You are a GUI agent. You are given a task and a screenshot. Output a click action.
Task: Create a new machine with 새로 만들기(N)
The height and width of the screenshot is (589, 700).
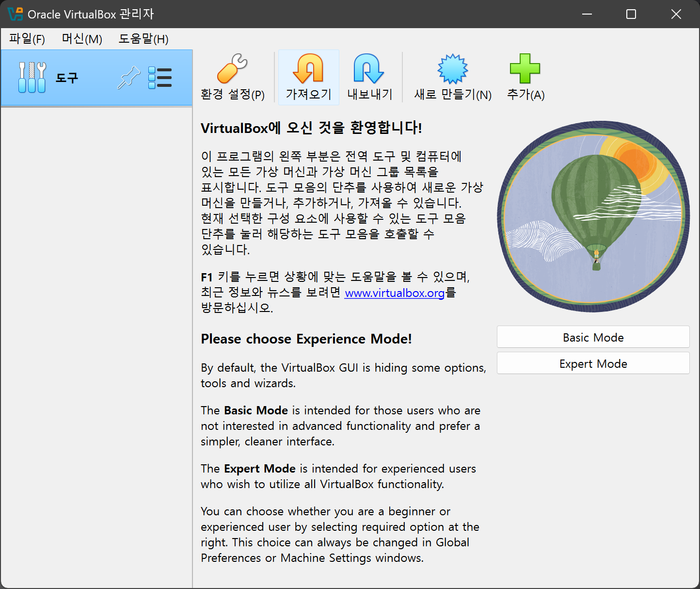(x=453, y=77)
